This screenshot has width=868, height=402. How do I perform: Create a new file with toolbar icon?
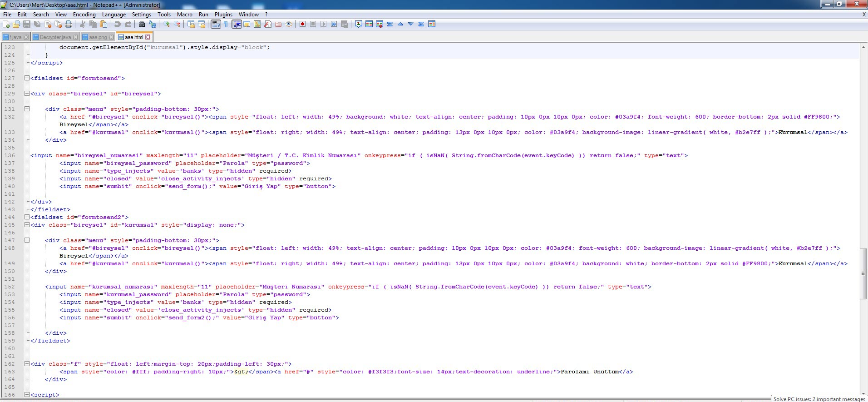[6, 24]
